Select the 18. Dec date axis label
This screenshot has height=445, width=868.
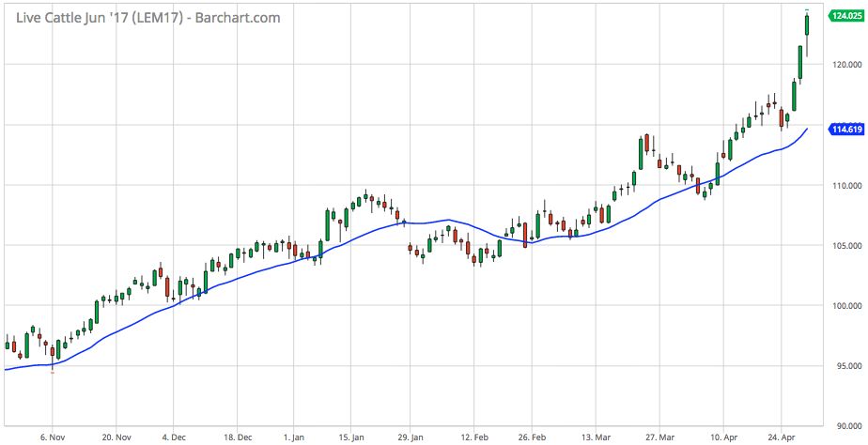pos(239,437)
